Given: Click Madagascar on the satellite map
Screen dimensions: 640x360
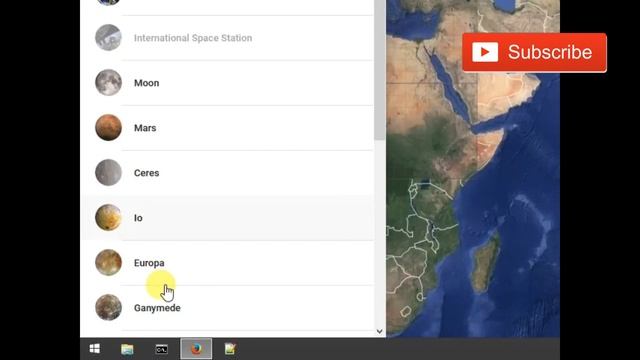Looking at the screenshot, I should point(485,263).
